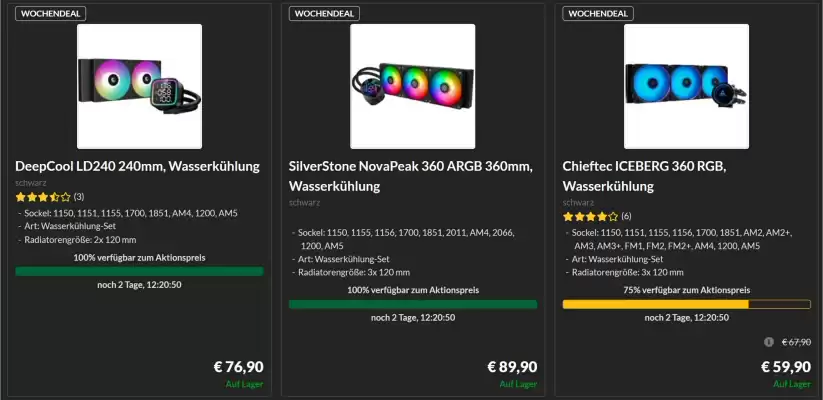
Task: Click the Wochendeal badge on the DeepCool card
Action: pos(47,14)
